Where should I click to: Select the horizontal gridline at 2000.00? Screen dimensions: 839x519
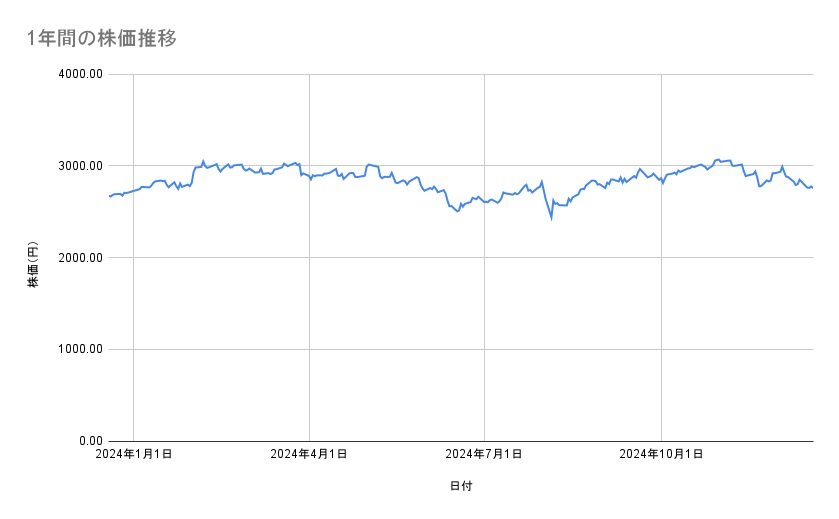[400, 257]
